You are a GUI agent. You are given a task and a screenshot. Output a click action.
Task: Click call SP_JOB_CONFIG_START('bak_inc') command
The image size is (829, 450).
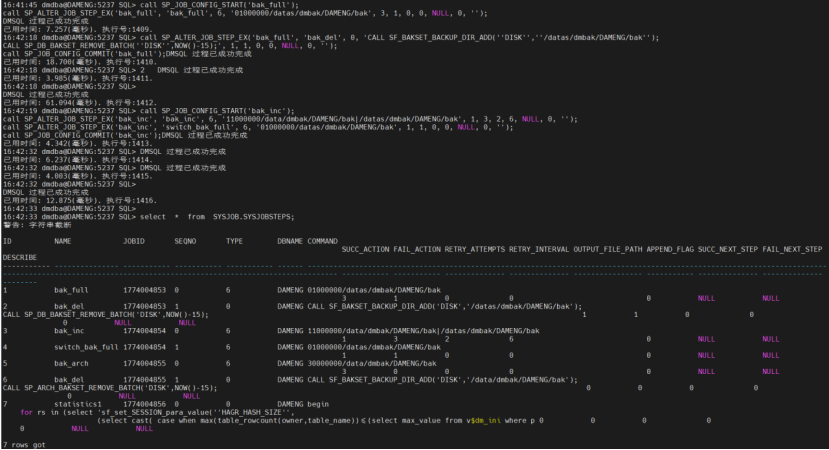pos(217,111)
